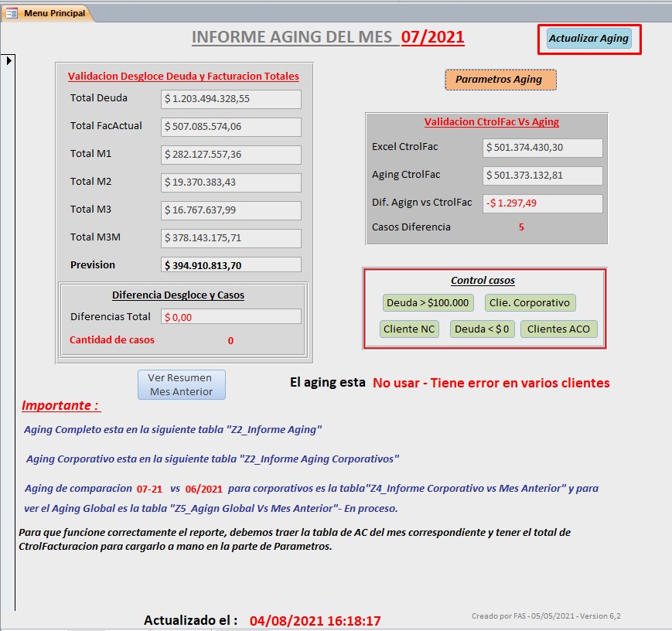The height and width of the screenshot is (631, 672).
Task: Click the record selector arrow on left edge
Action: (9, 60)
